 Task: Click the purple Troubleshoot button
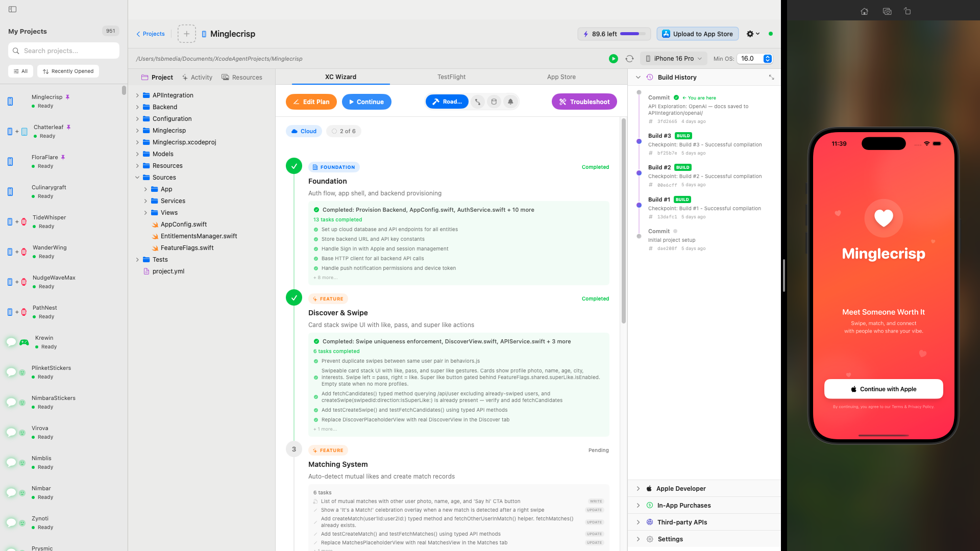pyautogui.click(x=584, y=102)
